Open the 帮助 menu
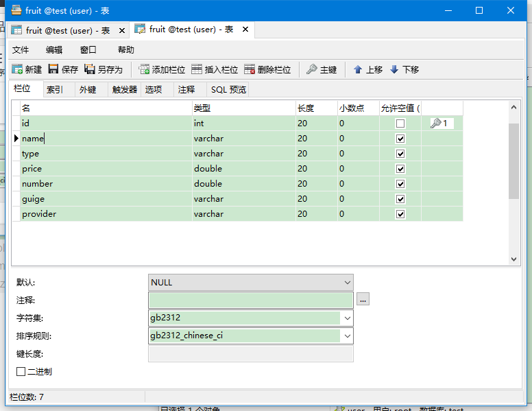Image resolution: width=532 pixels, height=411 pixels. (x=126, y=50)
